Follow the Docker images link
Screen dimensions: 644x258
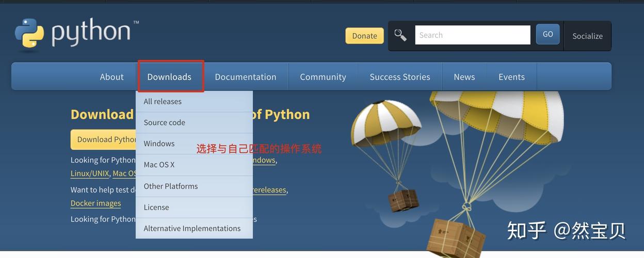tap(95, 203)
